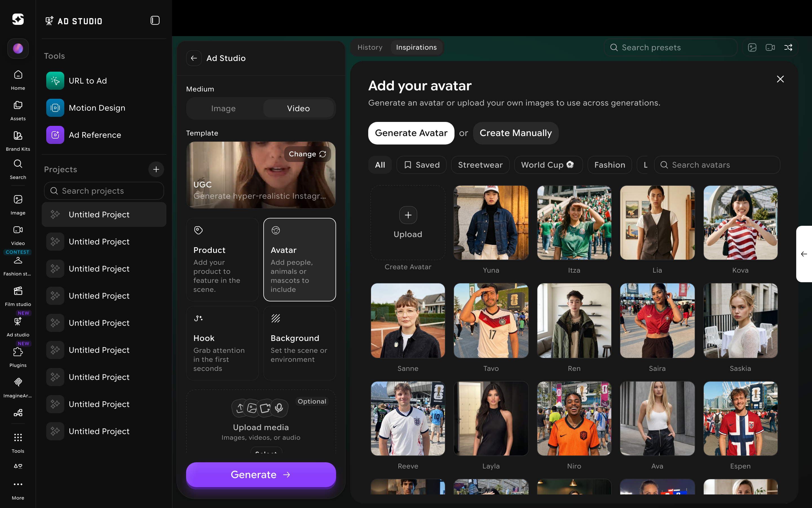Click the Upload avatar tile

pyautogui.click(x=408, y=222)
